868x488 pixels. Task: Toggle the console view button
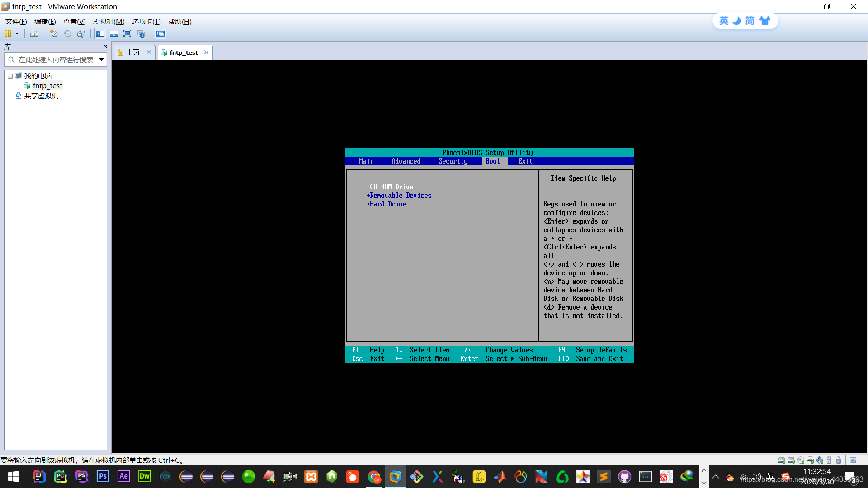click(x=160, y=33)
